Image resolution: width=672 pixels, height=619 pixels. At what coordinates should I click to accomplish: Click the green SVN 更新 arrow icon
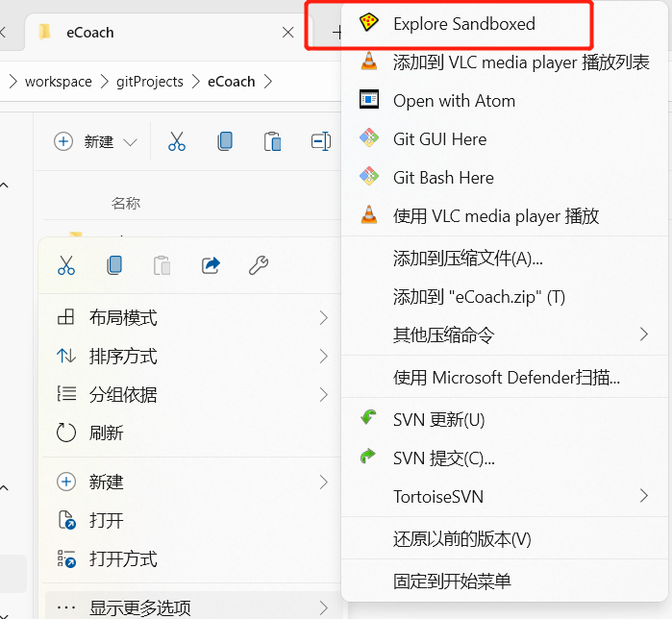(368, 417)
